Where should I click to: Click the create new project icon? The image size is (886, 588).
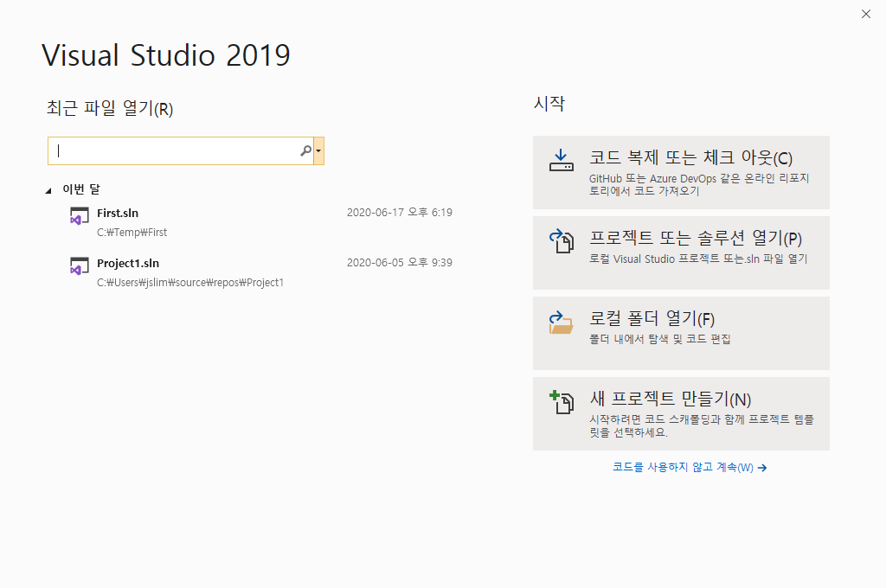[x=561, y=402]
